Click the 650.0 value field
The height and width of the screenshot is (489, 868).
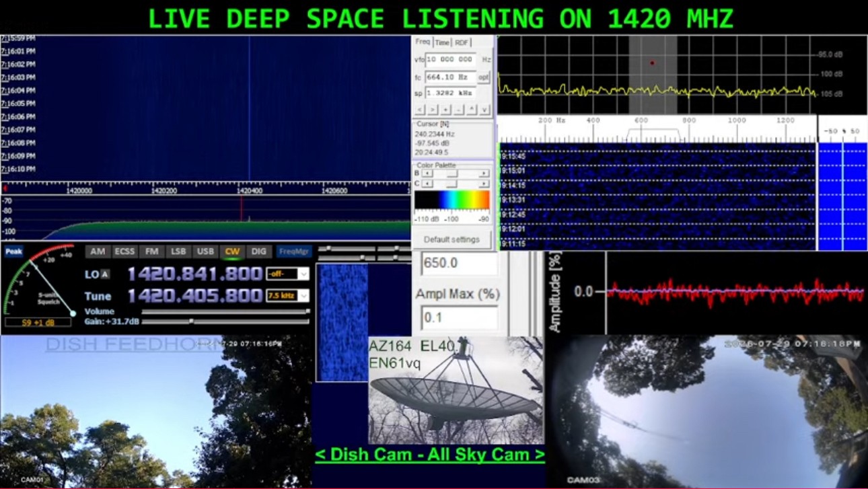click(x=460, y=263)
